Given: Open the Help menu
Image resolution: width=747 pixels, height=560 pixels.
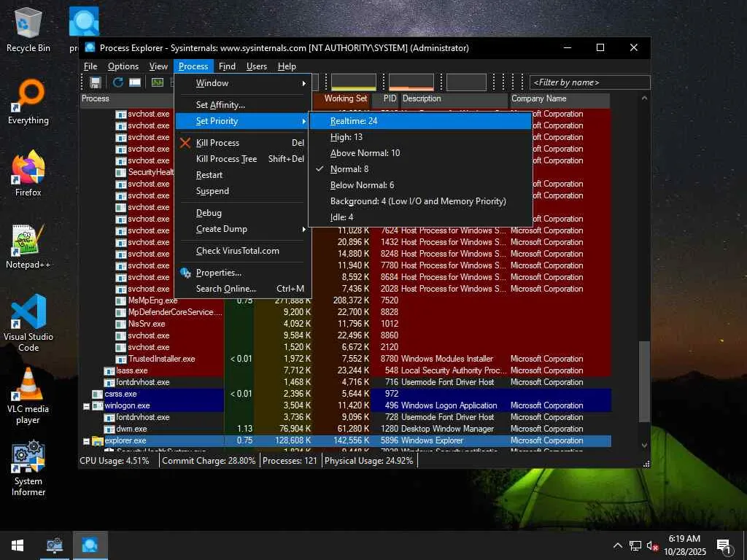Looking at the screenshot, I should pos(287,66).
